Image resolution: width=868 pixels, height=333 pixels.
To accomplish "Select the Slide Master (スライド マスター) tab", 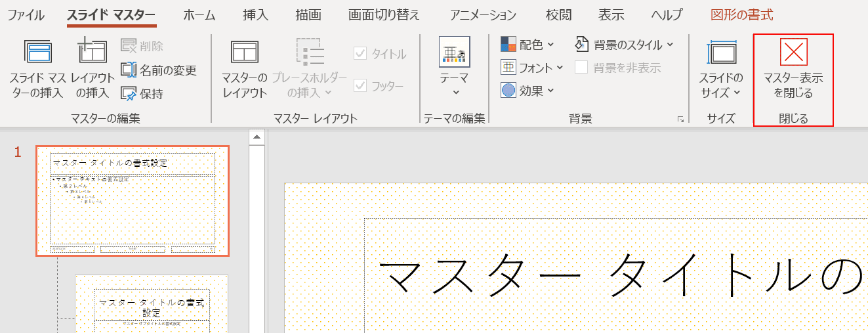I will pyautogui.click(x=112, y=14).
